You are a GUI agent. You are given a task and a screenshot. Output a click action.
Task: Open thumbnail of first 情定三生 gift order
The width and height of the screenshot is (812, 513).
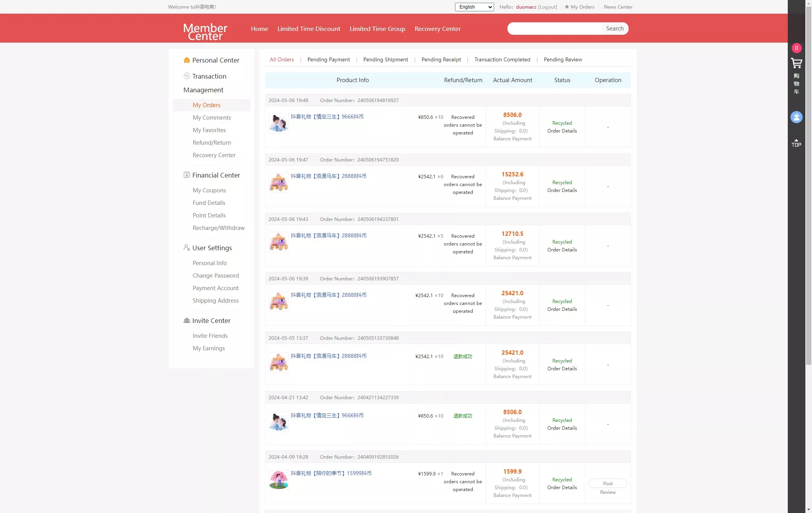(278, 123)
